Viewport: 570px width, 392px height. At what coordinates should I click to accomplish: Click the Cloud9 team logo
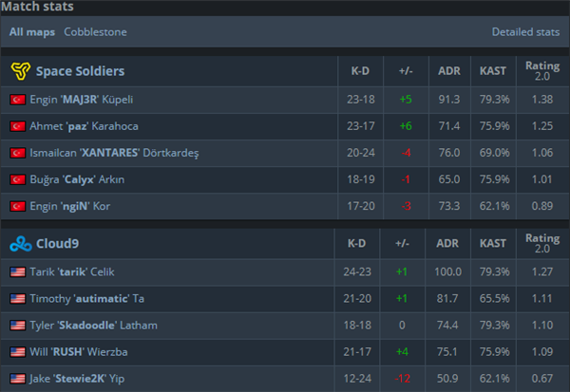pyautogui.click(x=20, y=243)
